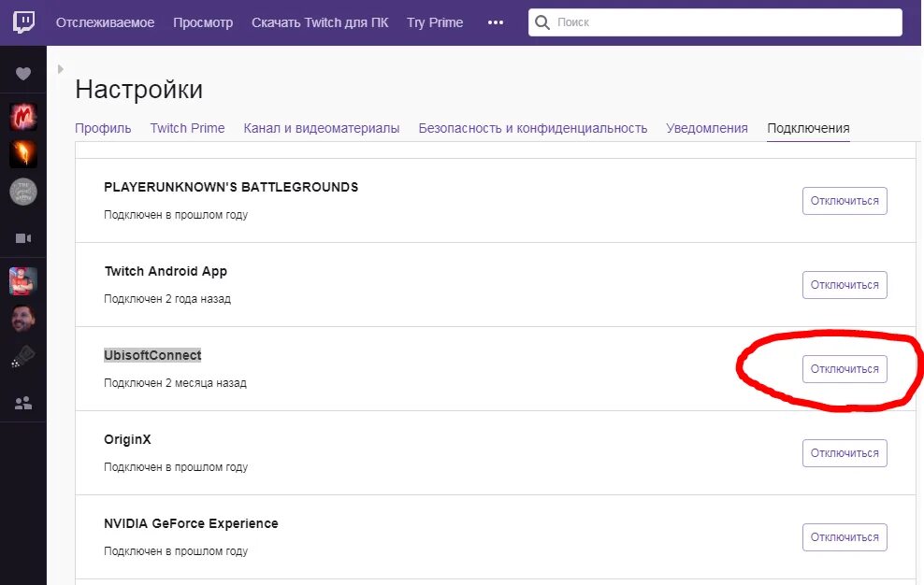Image resolution: width=924 pixels, height=585 pixels.
Task: Open the flame channel avatar in sidebar
Action: pyautogui.click(x=23, y=154)
